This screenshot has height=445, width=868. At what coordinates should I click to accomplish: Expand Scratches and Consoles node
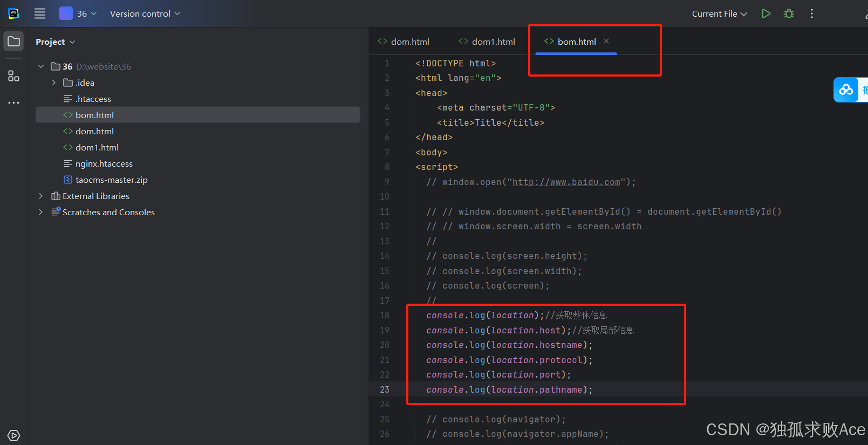coord(40,212)
